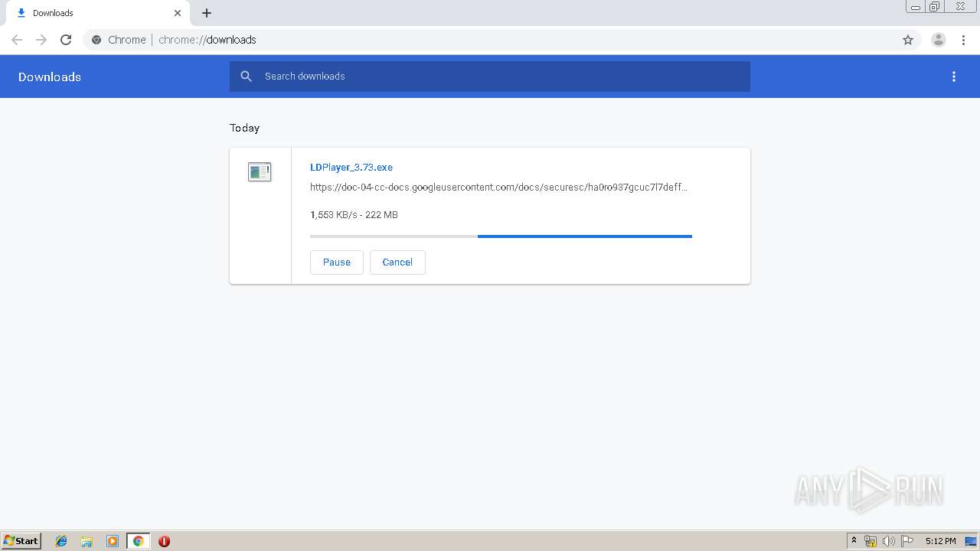This screenshot has width=980, height=551.
Task: Show hidden system tray icons
Action: pyautogui.click(x=854, y=541)
